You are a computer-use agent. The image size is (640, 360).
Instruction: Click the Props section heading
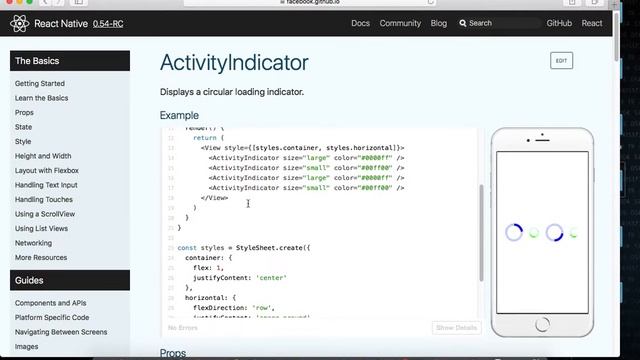(173, 353)
